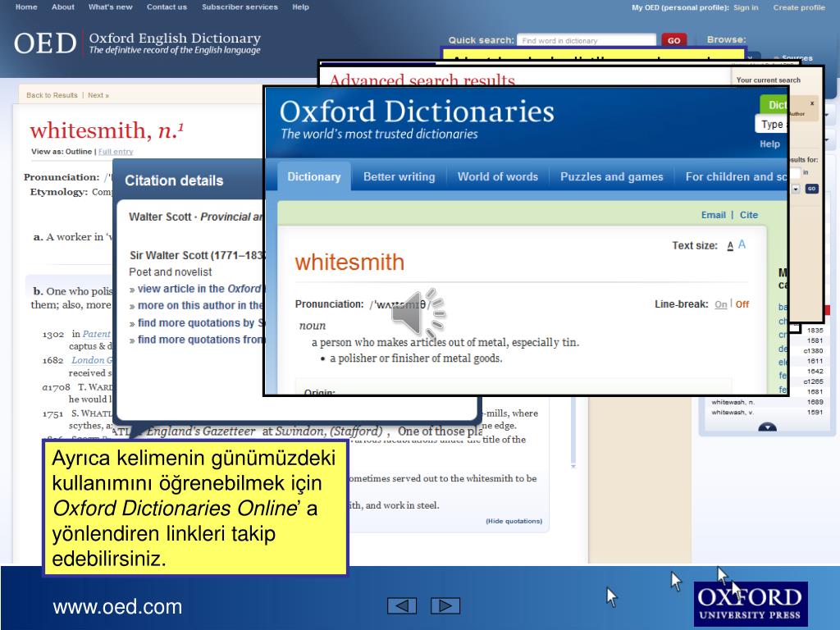Click the red GO quick search button
Screen dimensions: 840x630
[674, 40]
